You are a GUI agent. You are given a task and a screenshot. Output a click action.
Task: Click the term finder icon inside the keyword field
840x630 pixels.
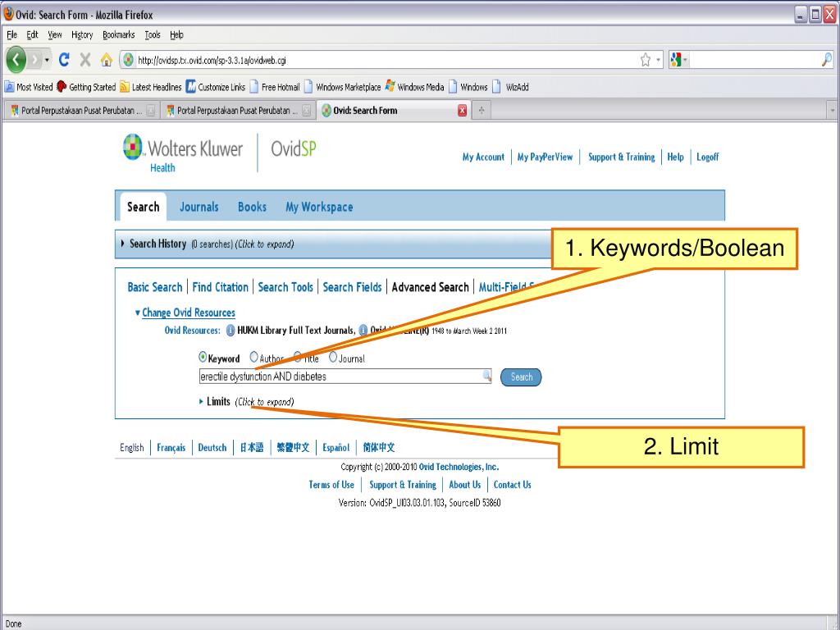[x=486, y=376]
